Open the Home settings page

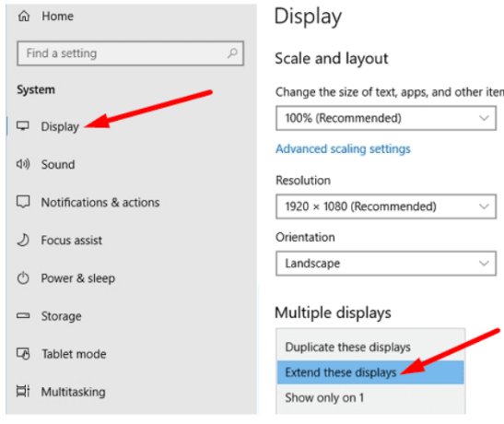tap(57, 16)
